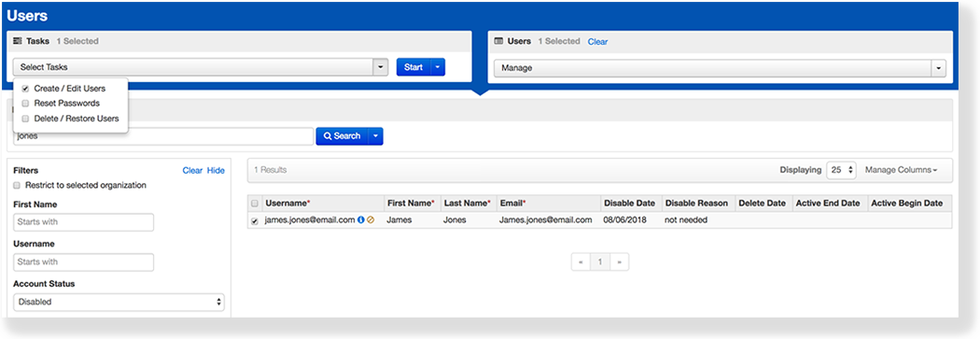Check the Delete / Restore Users checkbox
This screenshot has height=339, width=980.
point(25,119)
